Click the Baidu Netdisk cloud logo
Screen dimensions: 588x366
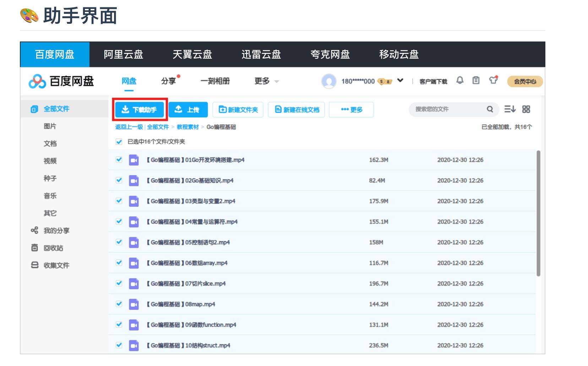pyautogui.click(x=37, y=82)
